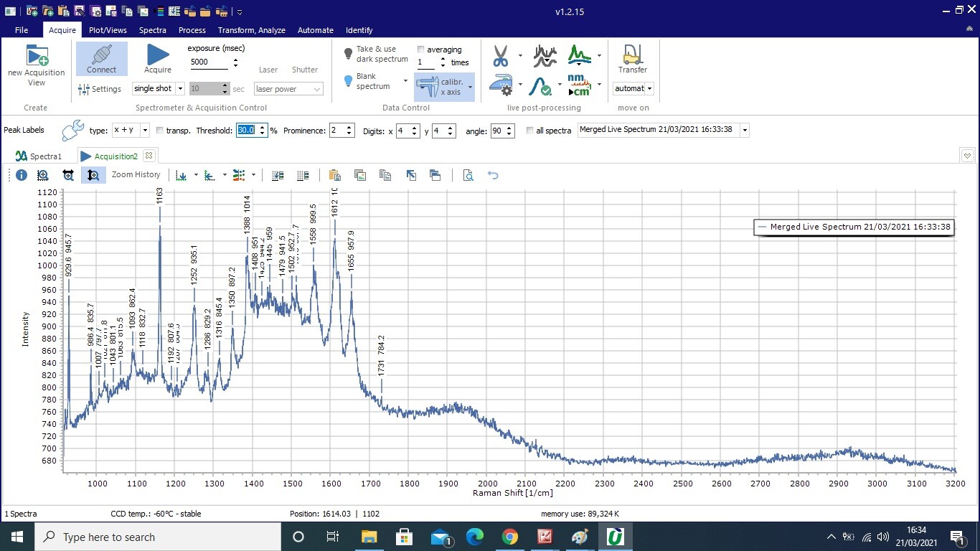
Task: Close the Acquisition2 tab
Action: click(149, 156)
